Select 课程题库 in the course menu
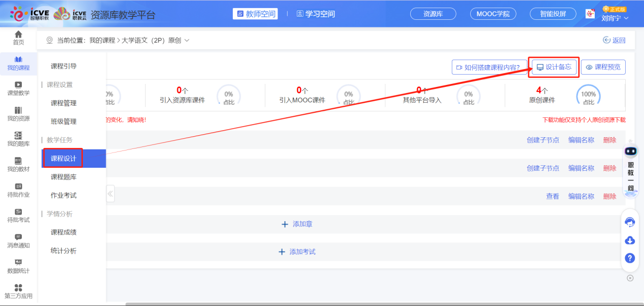The image size is (644, 306). [x=64, y=177]
